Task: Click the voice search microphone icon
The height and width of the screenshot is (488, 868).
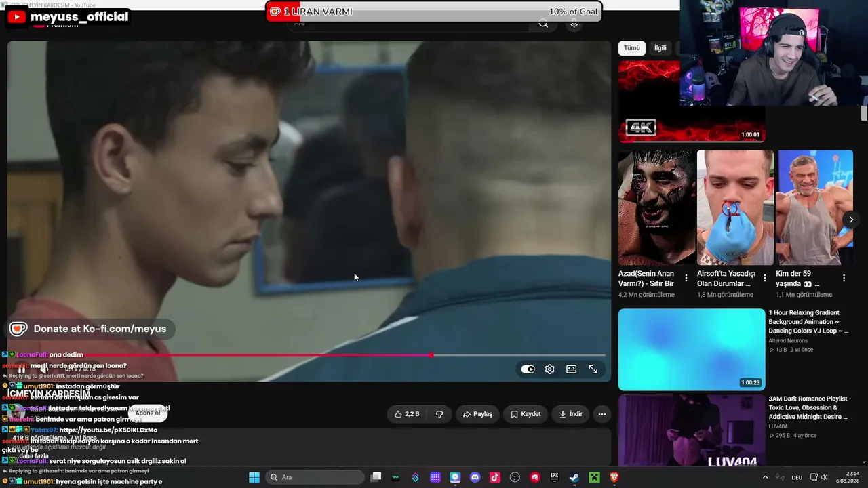Action: (x=574, y=24)
